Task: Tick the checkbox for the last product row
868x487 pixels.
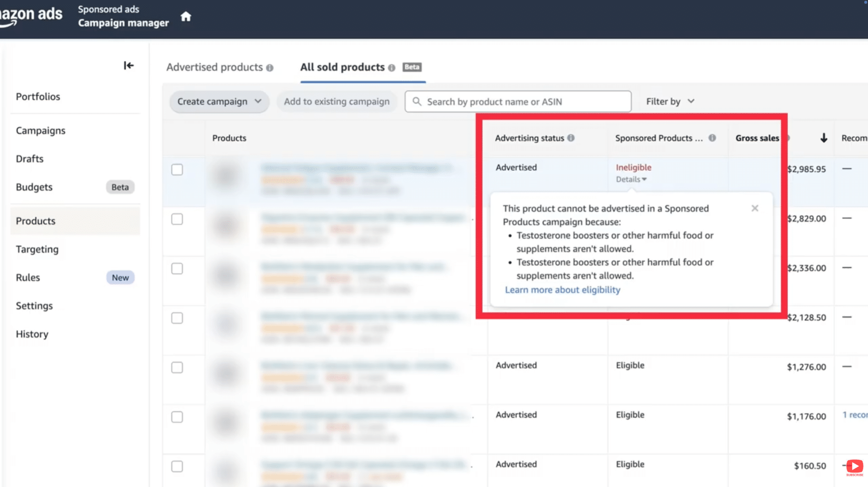Action: coord(177,466)
